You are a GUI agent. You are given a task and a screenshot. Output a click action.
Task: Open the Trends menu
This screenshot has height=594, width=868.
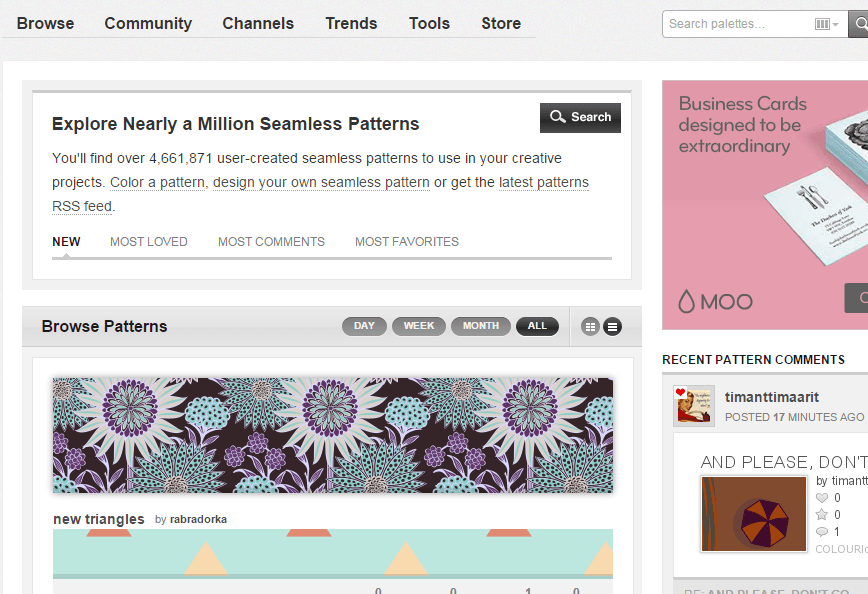coord(351,23)
